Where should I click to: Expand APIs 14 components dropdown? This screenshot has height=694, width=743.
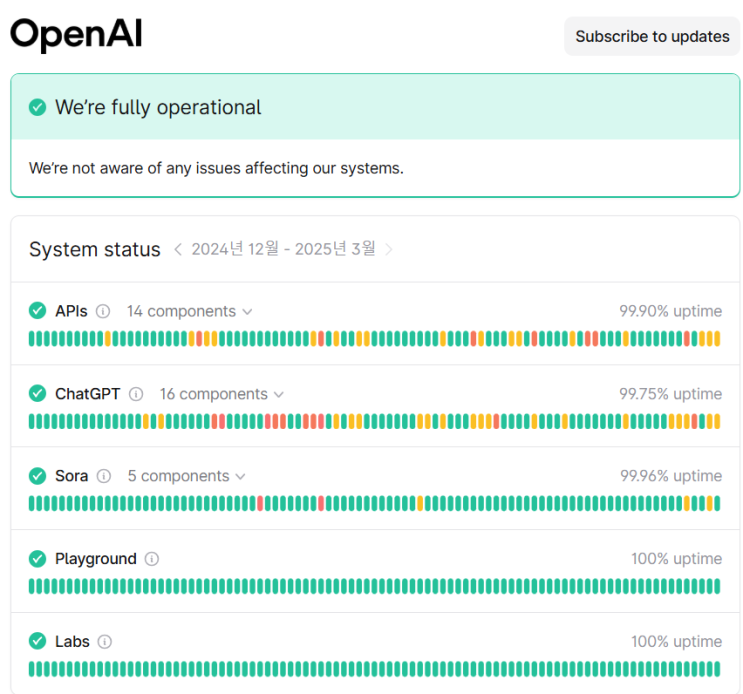pyautogui.click(x=189, y=311)
